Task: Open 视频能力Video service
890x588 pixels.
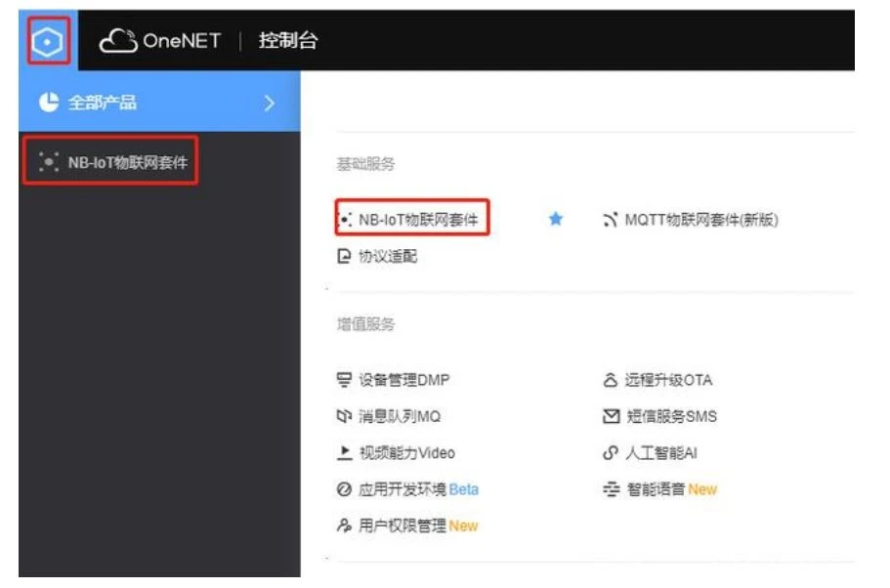Action: [407, 453]
